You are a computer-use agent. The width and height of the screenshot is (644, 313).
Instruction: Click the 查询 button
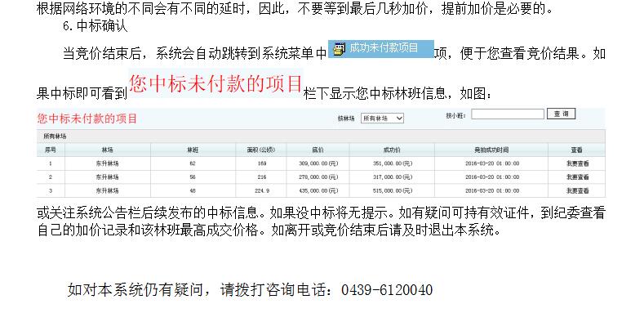pos(561,114)
